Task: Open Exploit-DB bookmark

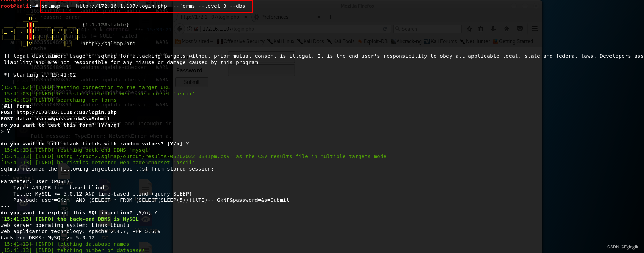Action: click(373, 41)
